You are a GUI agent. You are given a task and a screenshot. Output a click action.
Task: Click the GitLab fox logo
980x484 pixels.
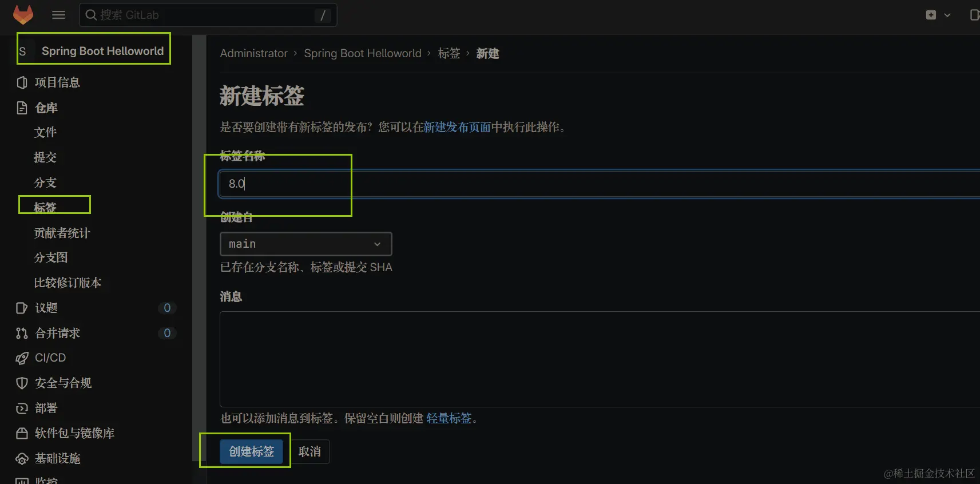[x=23, y=15]
